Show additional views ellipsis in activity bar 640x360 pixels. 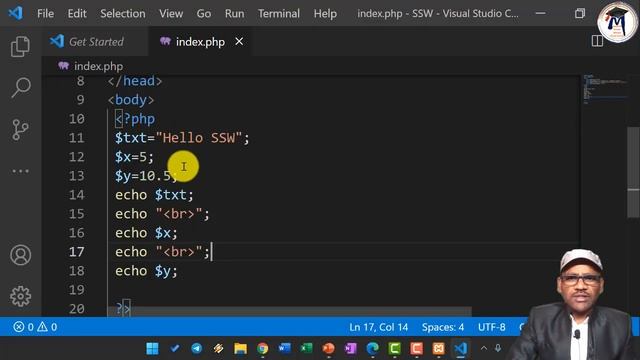coord(20,171)
